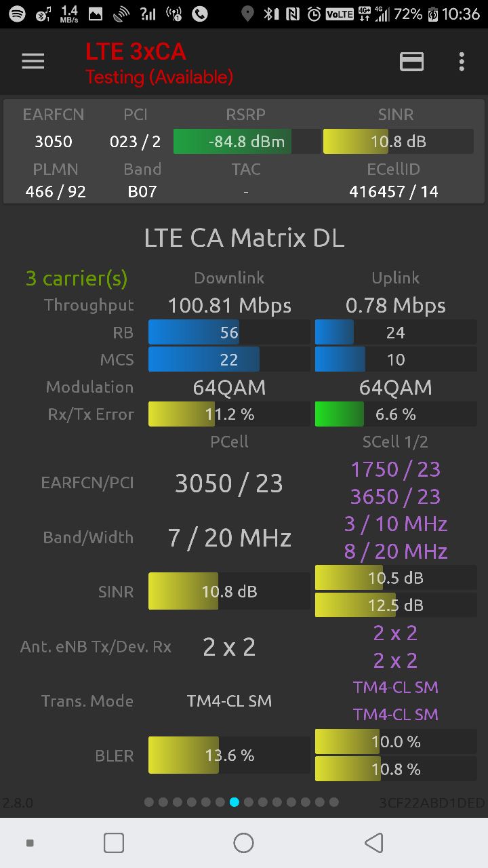Jump to the first page indicator dot
Image resolution: width=488 pixels, height=868 pixels.
tap(149, 802)
